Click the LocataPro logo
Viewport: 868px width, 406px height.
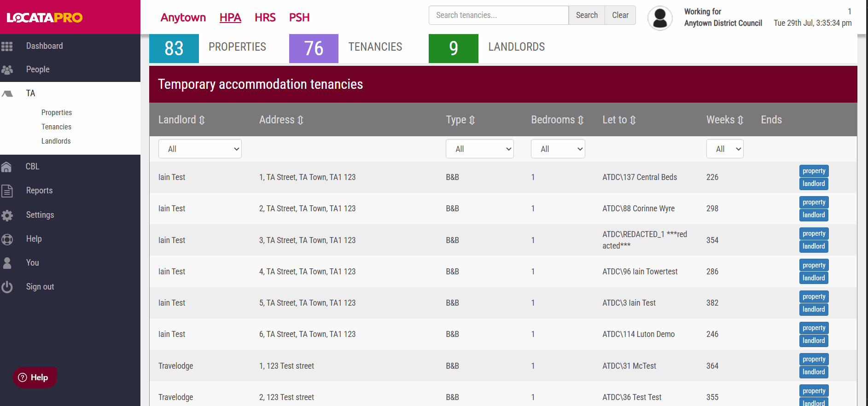[x=45, y=17]
